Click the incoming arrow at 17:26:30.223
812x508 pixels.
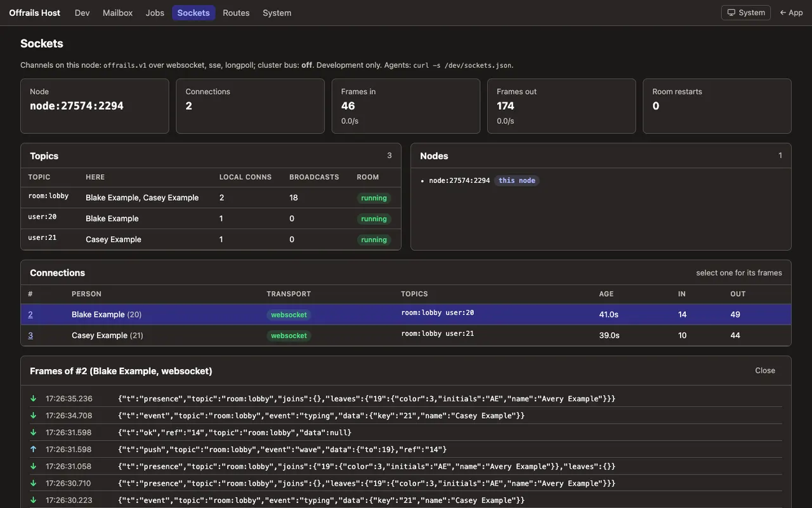click(x=33, y=500)
